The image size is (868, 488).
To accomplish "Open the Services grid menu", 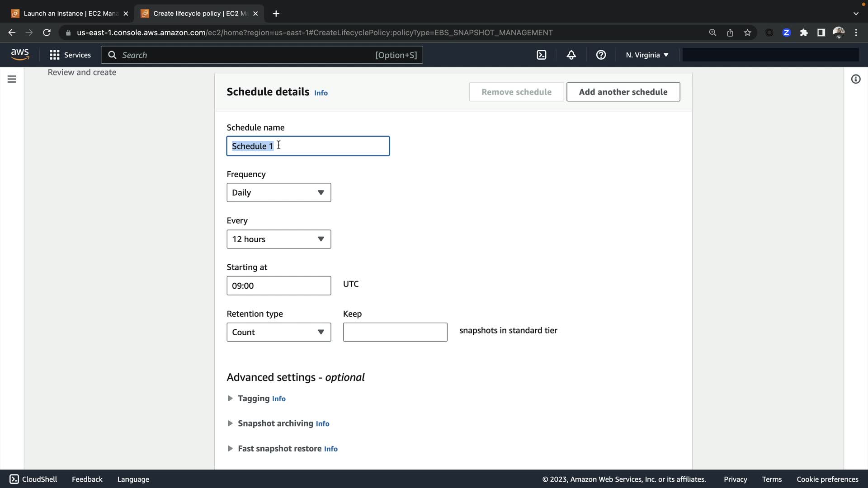I will coord(70,55).
